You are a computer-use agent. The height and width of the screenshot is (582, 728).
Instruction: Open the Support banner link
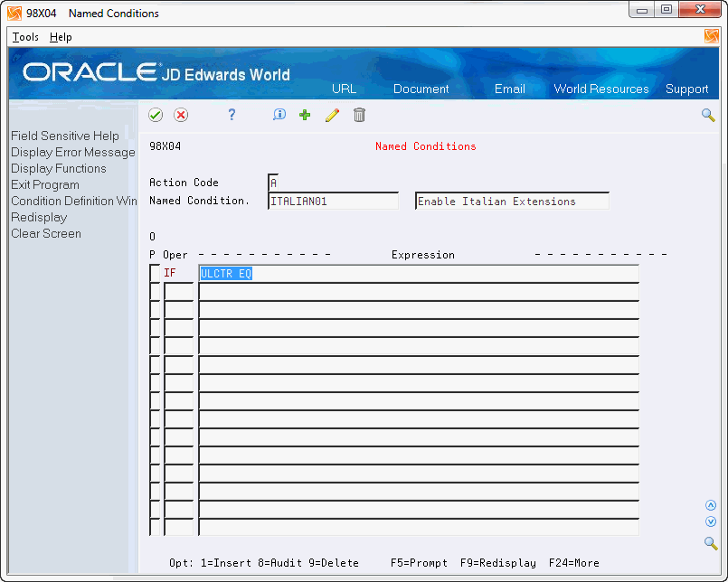pos(687,89)
